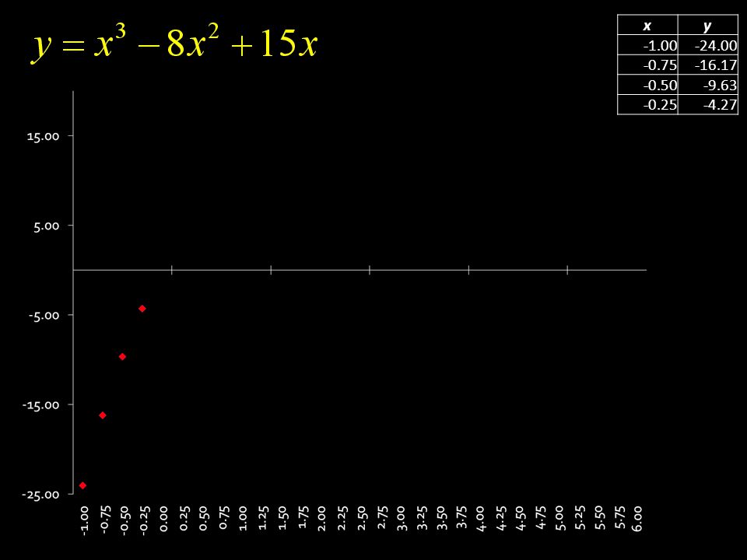The height and width of the screenshot is (560, 747).
Task: Click x-axis label 1.00
Action: coord(243,518)
